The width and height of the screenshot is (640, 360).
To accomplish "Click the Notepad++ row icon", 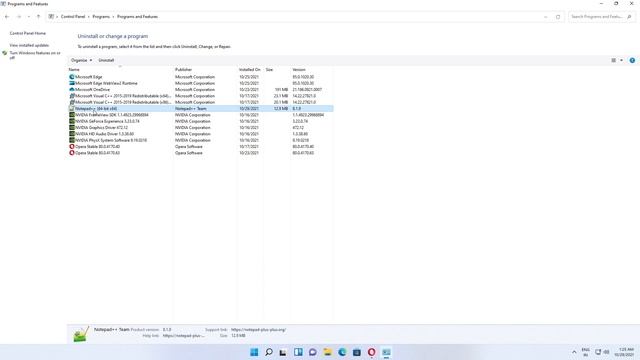I will [x=72, y=109].
